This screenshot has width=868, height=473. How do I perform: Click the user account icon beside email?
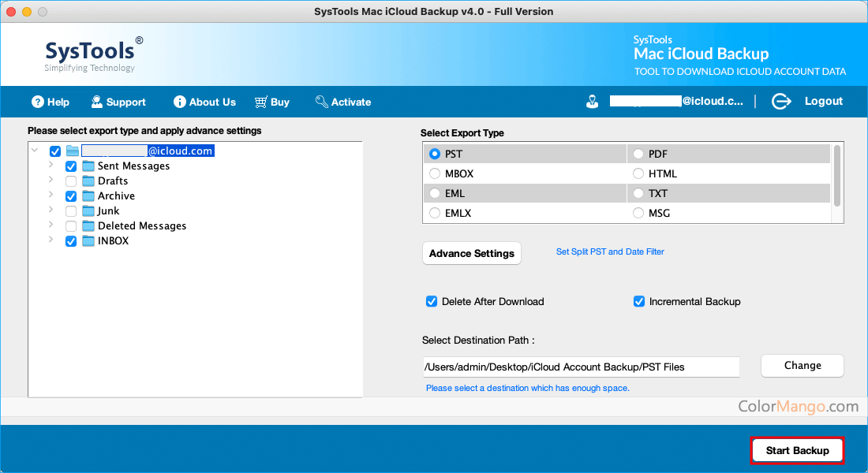point(593,102)
